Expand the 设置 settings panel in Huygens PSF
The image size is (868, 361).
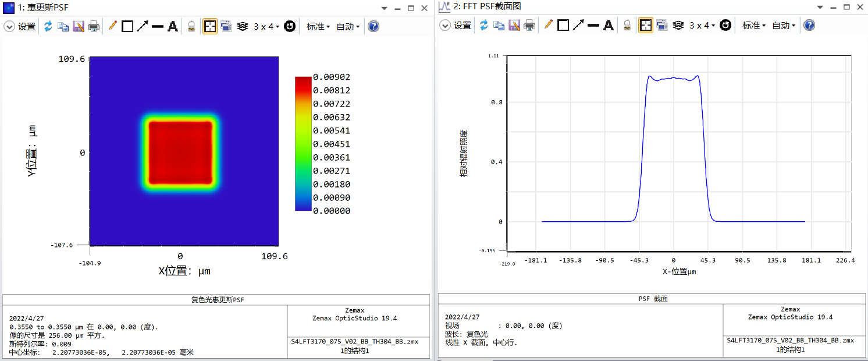coord(9,26)
